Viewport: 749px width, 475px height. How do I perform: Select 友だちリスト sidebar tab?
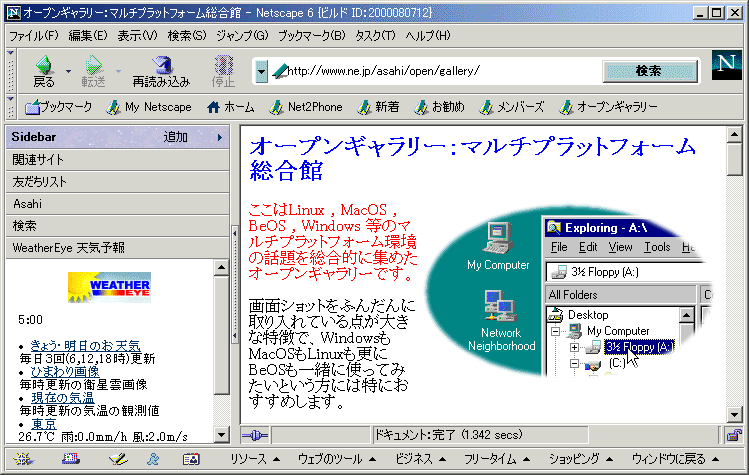[x=118, y=182]
